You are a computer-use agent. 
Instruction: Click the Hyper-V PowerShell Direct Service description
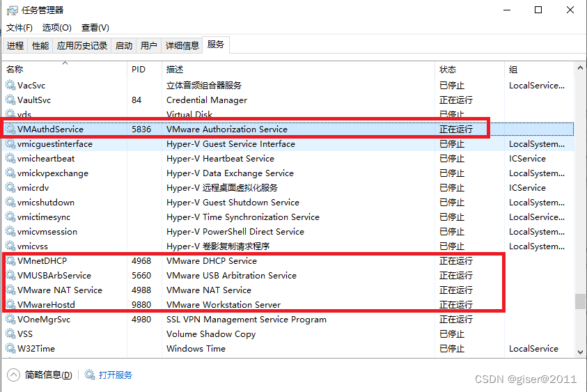[x=235, y=231]
